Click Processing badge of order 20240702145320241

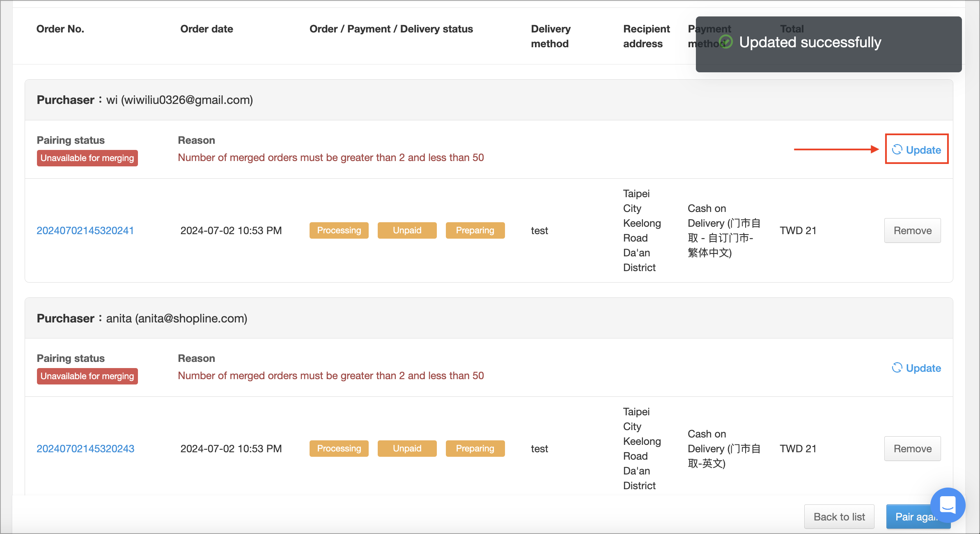(x=339, y=230)
